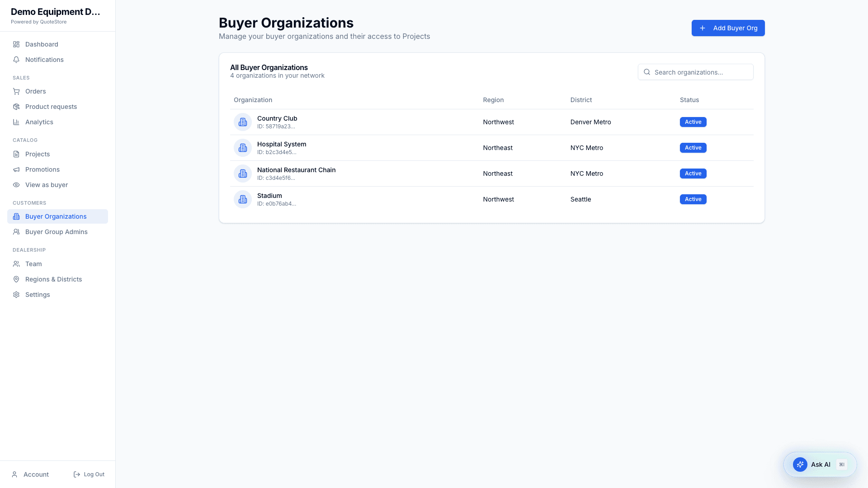Click the Regions & Districts pin icon

(16, 279)
